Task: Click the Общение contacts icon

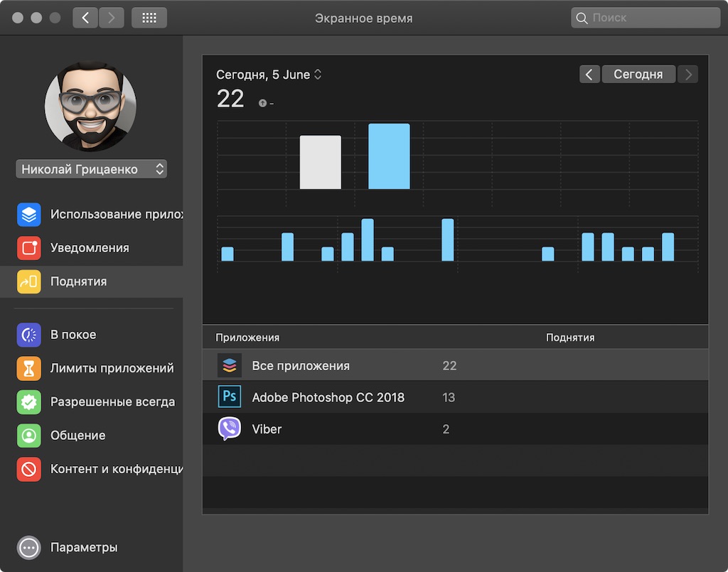Action: (x=28, y=436)
